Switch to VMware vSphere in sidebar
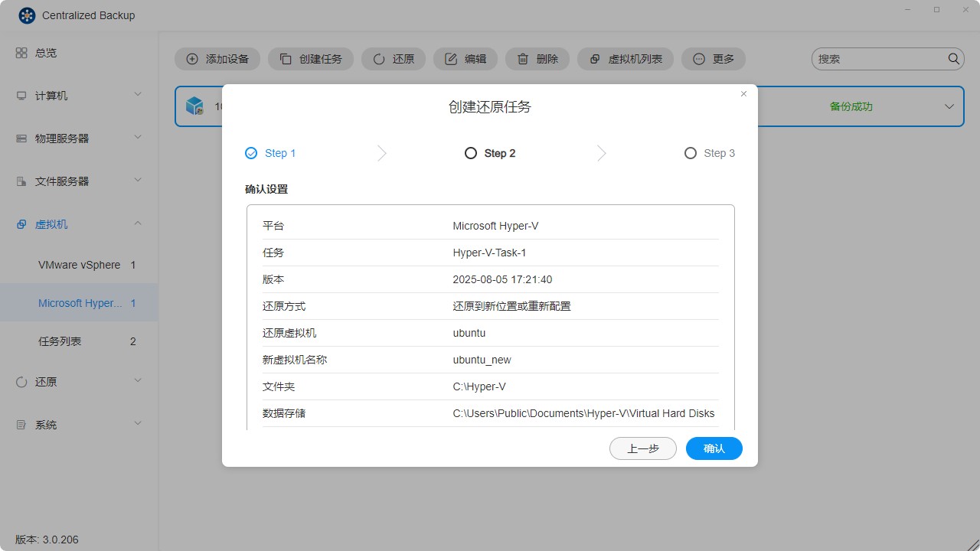Image resolution: width=980 pixels, height=551 pixels. [80, 265]
